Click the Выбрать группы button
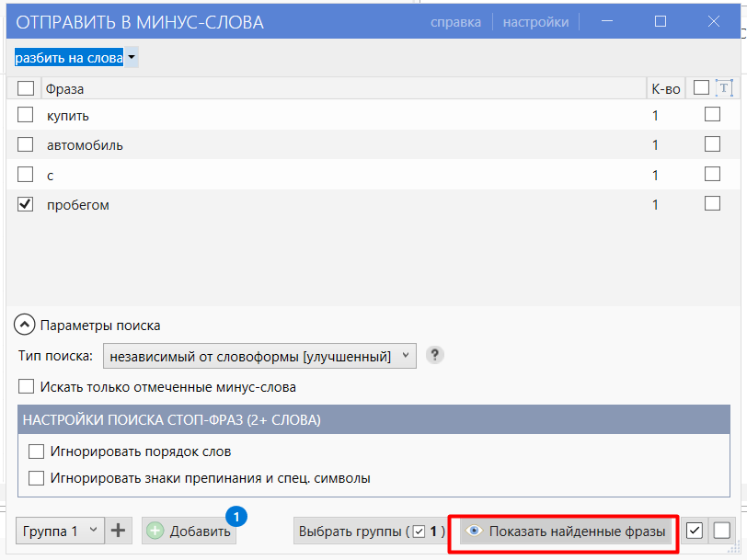Viewport: 747px width, 560px height. (x=371, y=531)
